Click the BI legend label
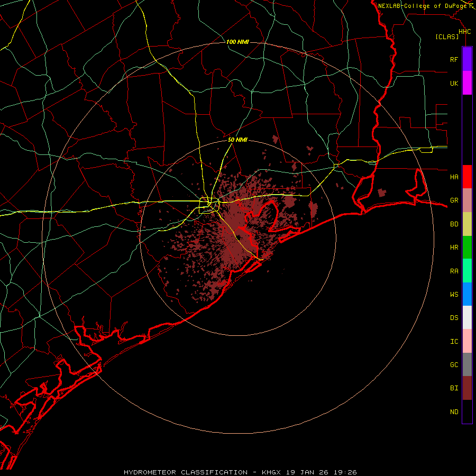The height and width of the screenshot is (476, 476). click(x=454, y=388)
